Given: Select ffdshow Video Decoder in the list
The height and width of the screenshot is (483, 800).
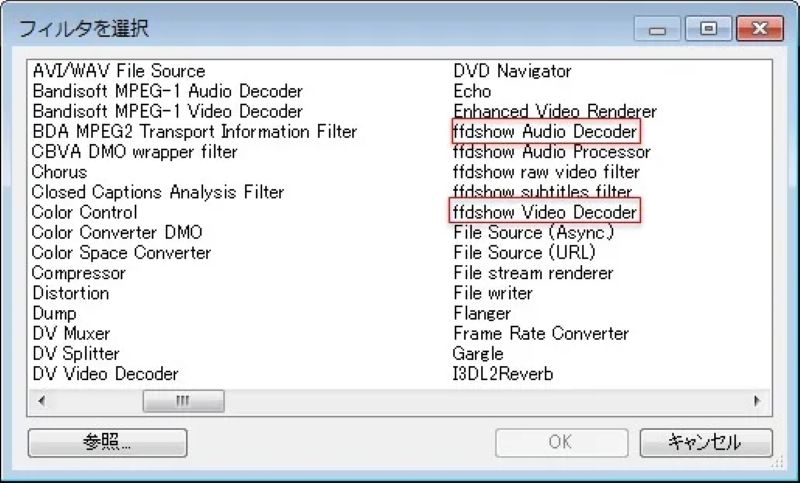Looking at the screenshot, I should point(544,212).
